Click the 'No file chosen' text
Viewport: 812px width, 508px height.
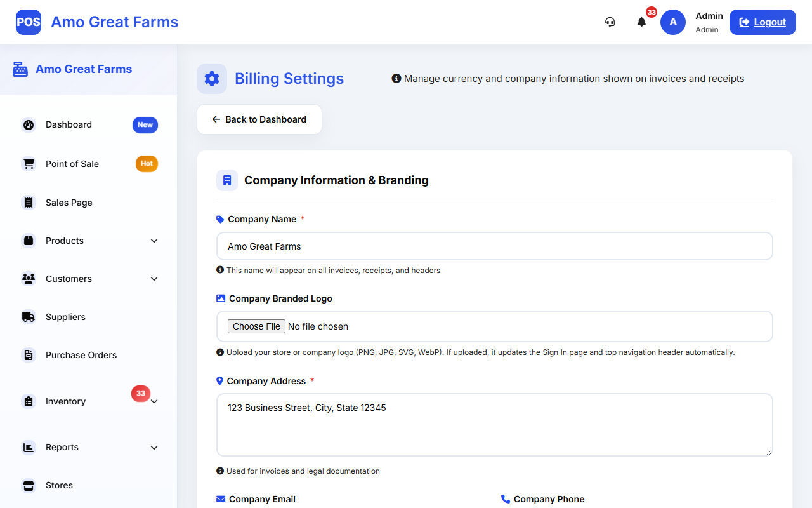pyautogui.click(x=318, y=326)
